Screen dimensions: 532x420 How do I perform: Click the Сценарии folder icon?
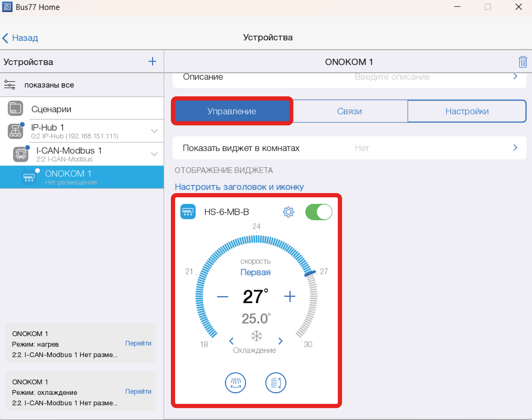[15, 108]
